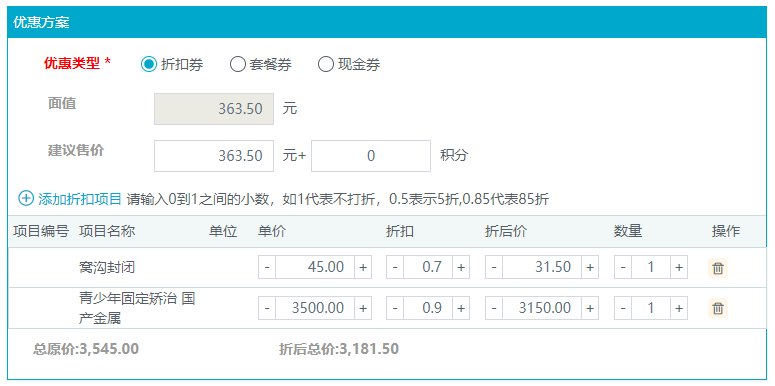Click the 优惠方案 panel header
The image size is (775, 386).
pos(388,22)
